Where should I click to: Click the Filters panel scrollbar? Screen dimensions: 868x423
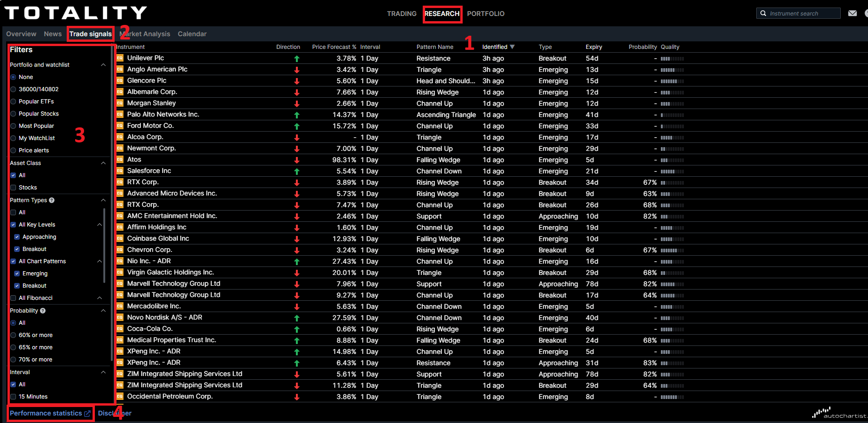pos(111,202)
